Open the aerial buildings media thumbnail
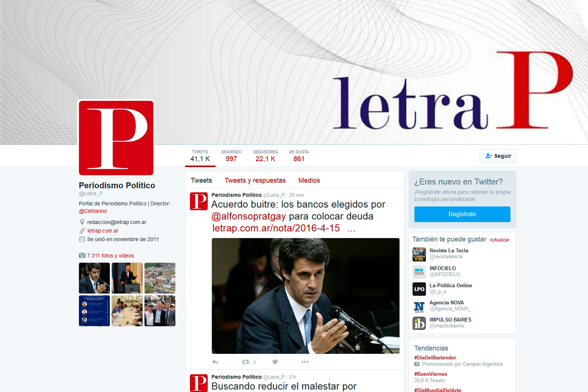 coord(160,278)
